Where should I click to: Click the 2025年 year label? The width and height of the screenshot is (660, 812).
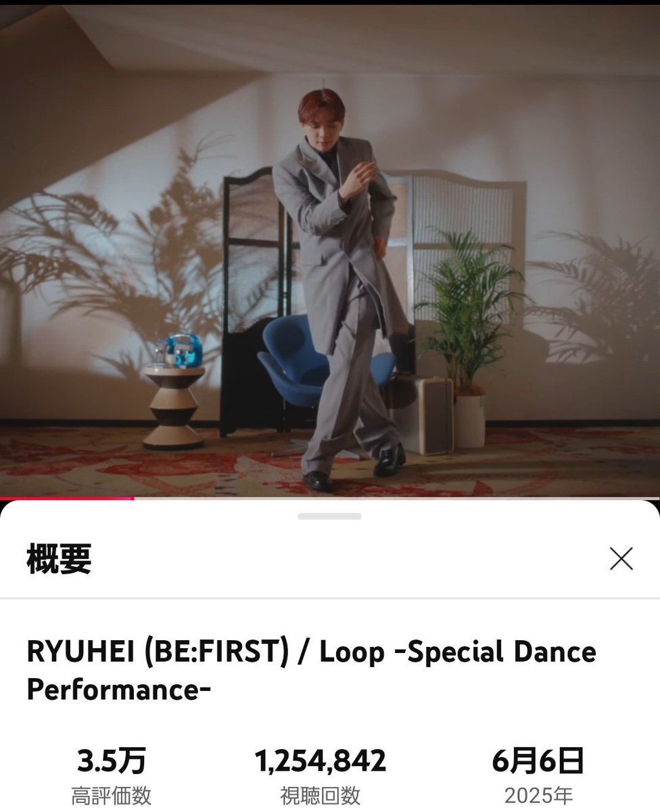[x=538, y=796]
